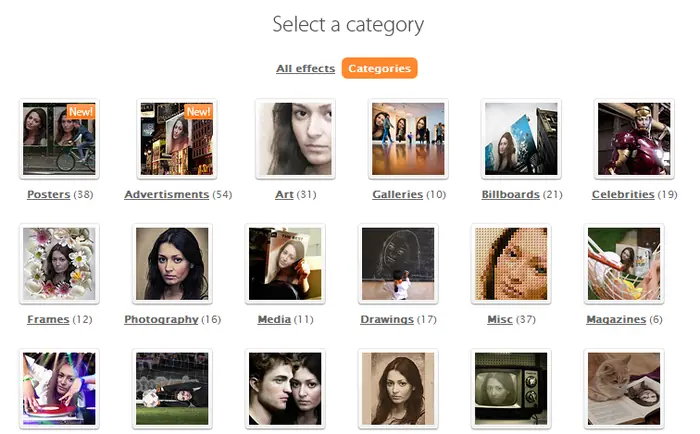The width and height of the screenshot is (700, 434).
Task: Select the Misc brick mosaic thumbnail
Action: 511,264
